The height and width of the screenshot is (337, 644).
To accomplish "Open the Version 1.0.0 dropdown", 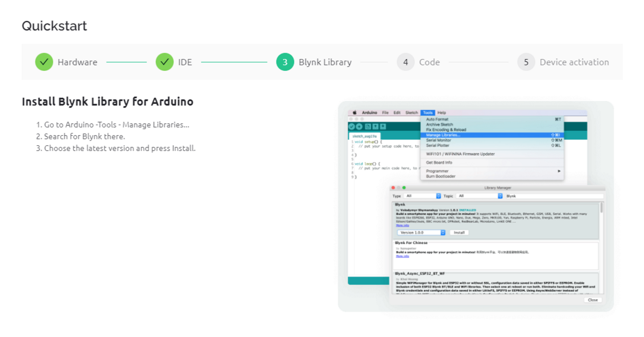I will (x=421, y=232).
